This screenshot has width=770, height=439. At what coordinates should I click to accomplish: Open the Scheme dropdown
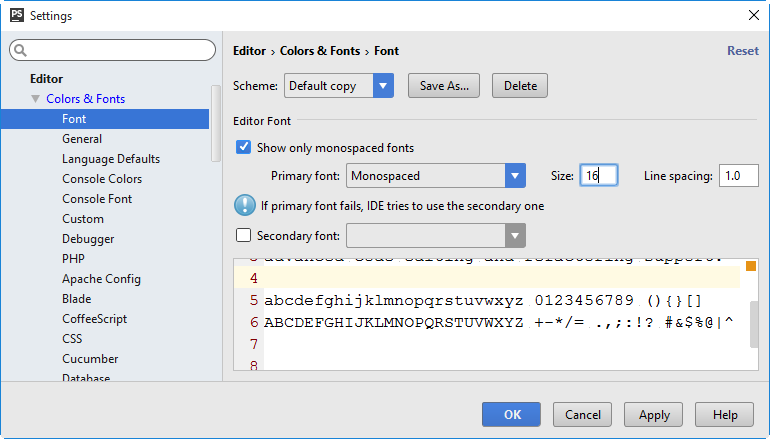tap(383, 86)
